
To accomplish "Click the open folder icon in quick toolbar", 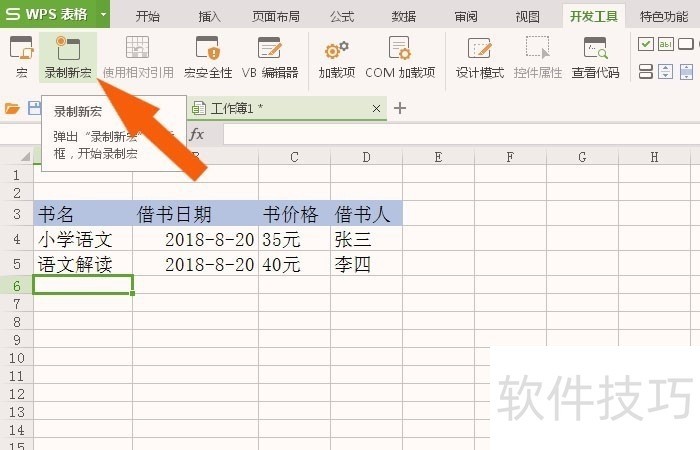I will [x=12, y=108].
